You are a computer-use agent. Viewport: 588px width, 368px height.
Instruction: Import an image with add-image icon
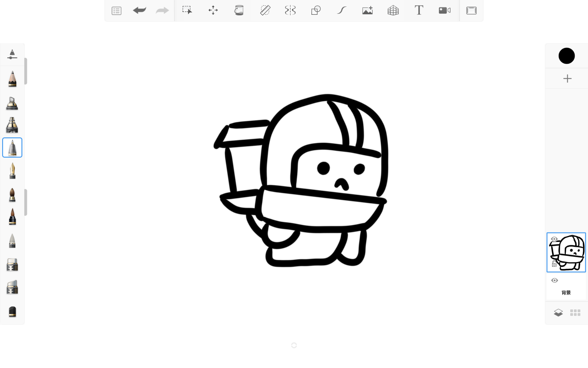click(x=367, y=10)
